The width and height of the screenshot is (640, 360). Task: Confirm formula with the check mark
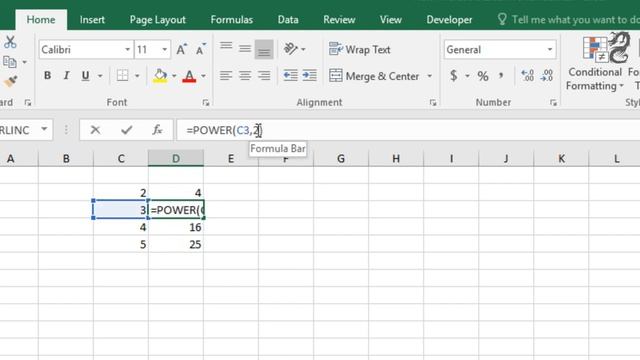pos(127,130)
